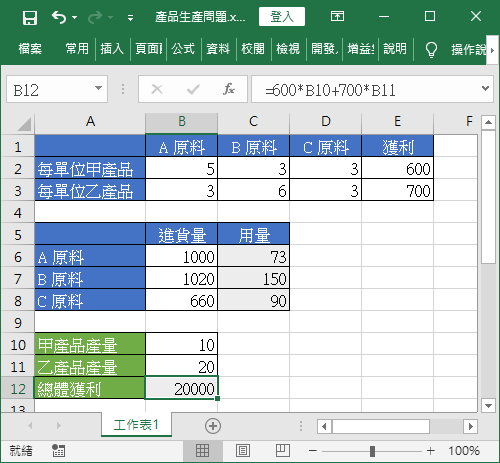Image resolution: width=500 pixels, height=463 pixels.
Task: Switch to the 說明 ribbon tab
Action: click(x=395, y=49)
